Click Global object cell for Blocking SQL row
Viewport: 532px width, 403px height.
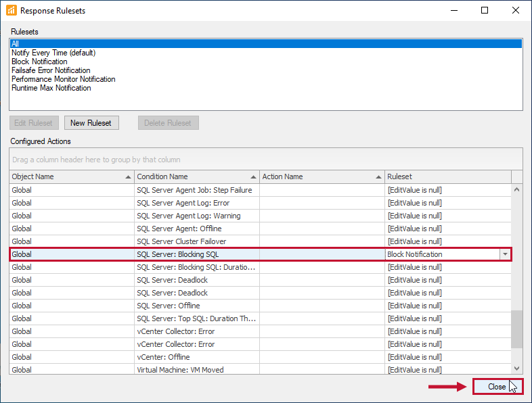[x=72, y=254]
